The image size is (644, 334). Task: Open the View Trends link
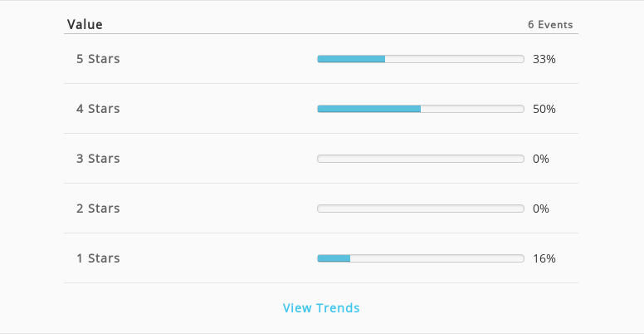point(321,307)
